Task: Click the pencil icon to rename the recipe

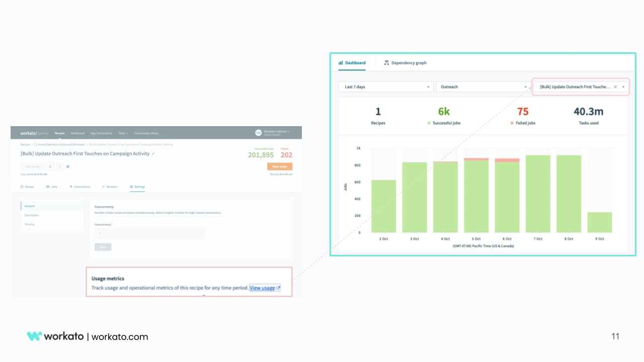Action: coord(153,154)
